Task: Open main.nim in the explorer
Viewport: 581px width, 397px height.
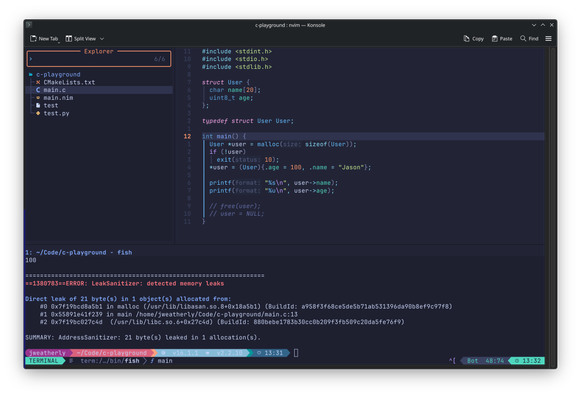Action: click(58, 98)
